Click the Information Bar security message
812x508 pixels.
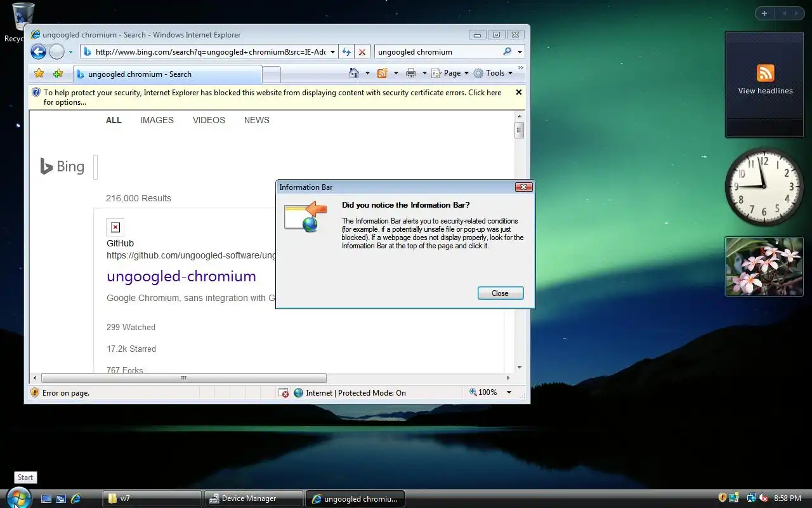point(273,97)
